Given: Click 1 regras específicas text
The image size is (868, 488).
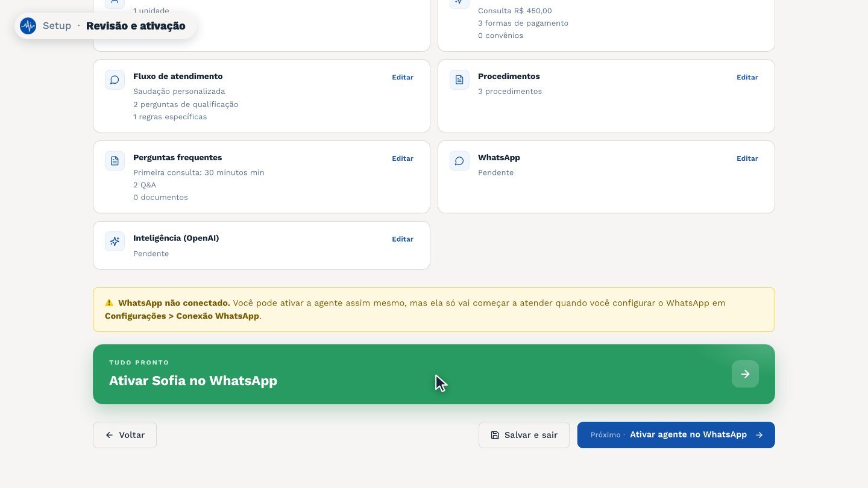Looking at the screenshot, I should [170, 117].
